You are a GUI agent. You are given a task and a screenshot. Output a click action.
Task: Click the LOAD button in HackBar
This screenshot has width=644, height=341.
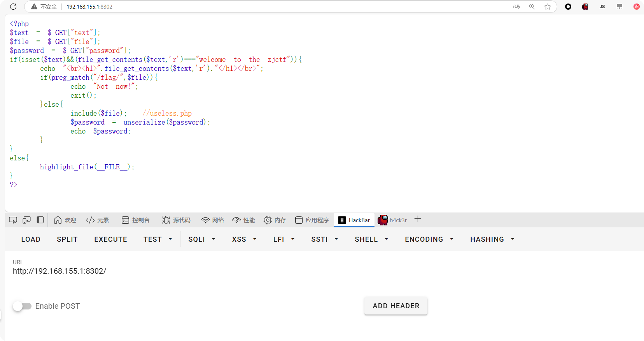pyautogui.click(x=31, y=239)
